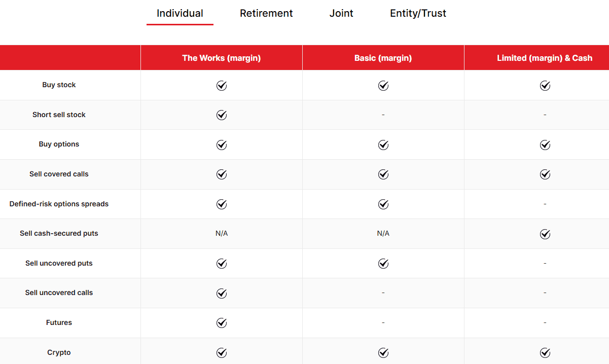The width and height of the screenshot is (609, 364).
Task: Select the currently active Individual tab
Action: [x=180, y=13]
